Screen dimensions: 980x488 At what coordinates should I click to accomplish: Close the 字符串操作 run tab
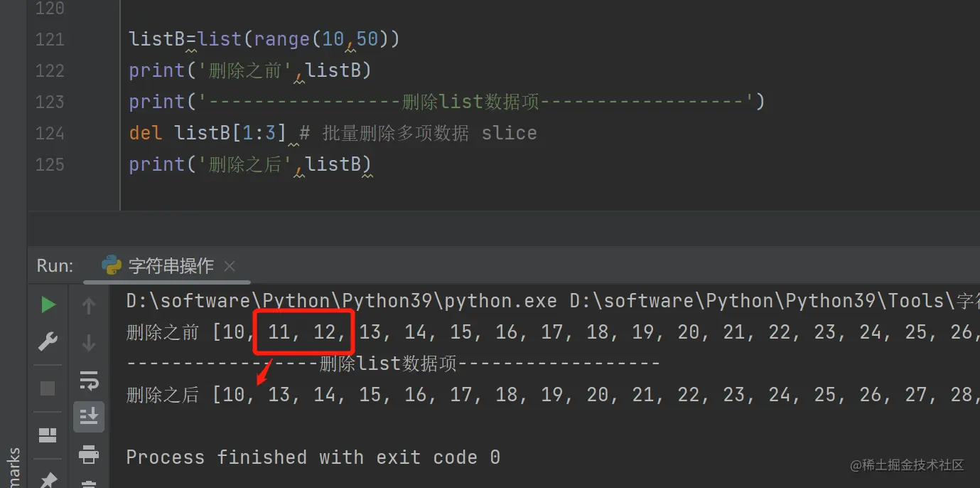(229, 266)
